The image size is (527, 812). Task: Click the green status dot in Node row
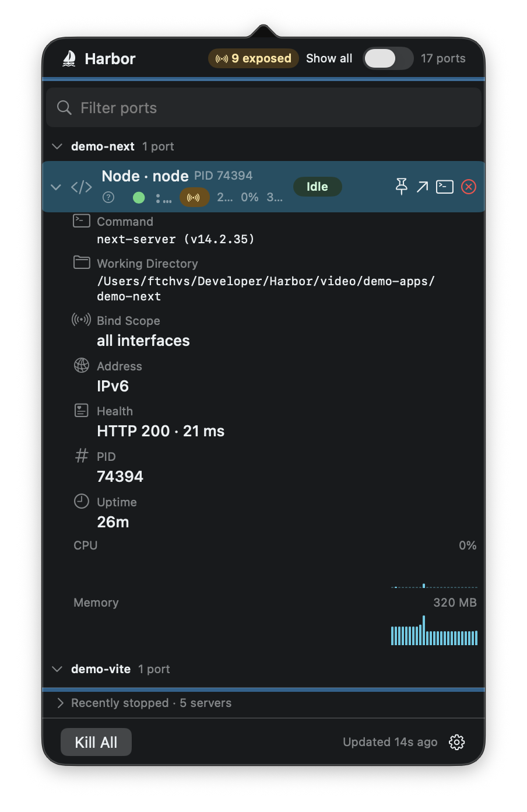tap(139, 198)
